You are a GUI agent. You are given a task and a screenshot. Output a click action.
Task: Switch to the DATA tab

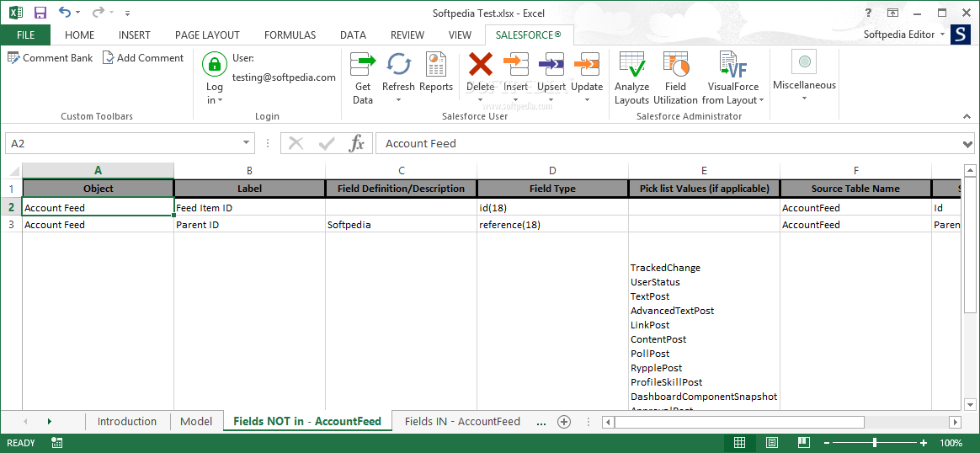[353, 35]
